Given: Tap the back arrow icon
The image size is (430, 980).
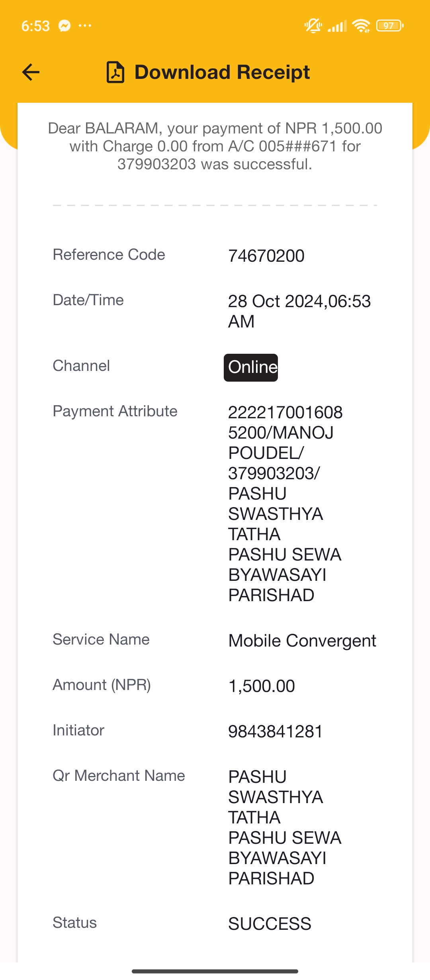Looking at the screenshot, I should coord(31,72).
